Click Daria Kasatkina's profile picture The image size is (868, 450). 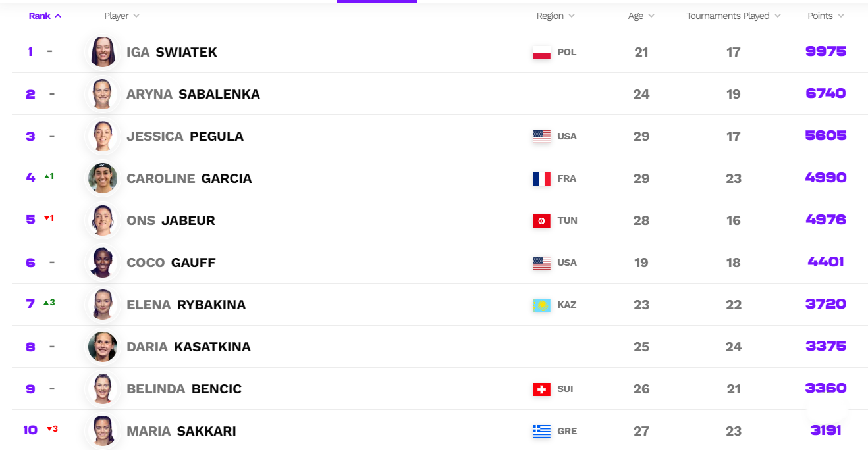coord(103,347)
